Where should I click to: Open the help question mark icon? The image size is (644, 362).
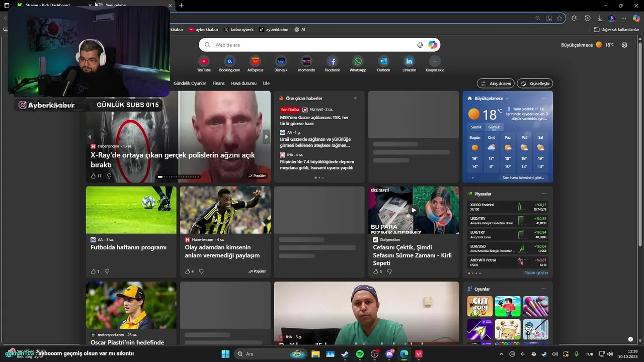pos(630,339)
